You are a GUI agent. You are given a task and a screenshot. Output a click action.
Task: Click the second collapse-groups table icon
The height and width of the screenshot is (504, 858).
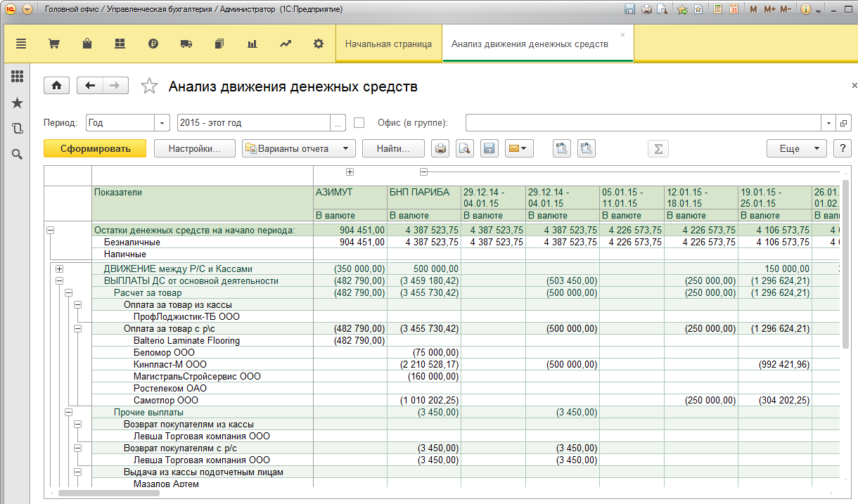(x=587, y=148)
